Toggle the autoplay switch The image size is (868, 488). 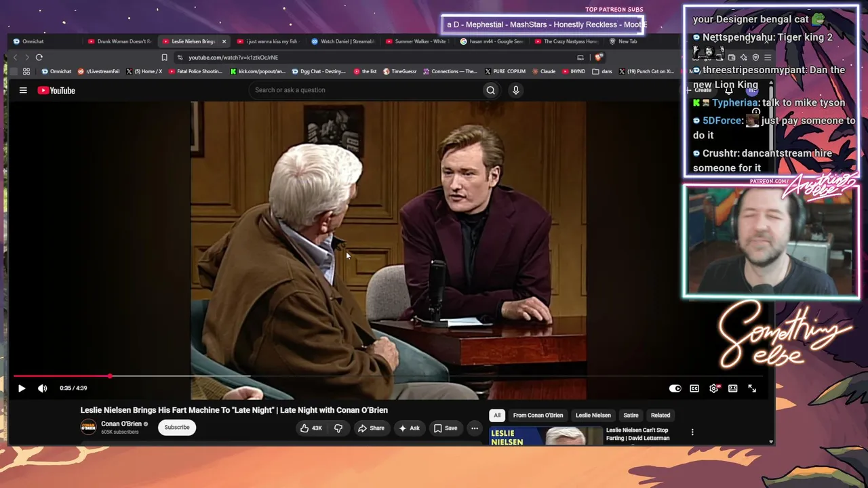tap(675, 388)
